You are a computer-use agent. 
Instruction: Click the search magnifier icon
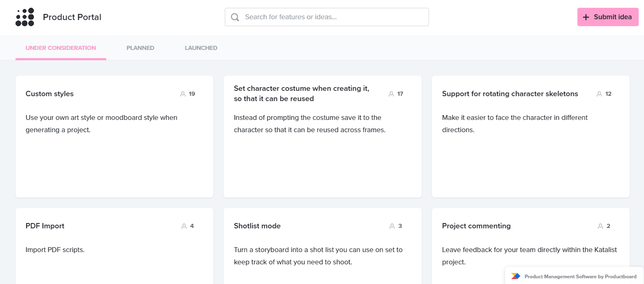click(x=235, y=17)
